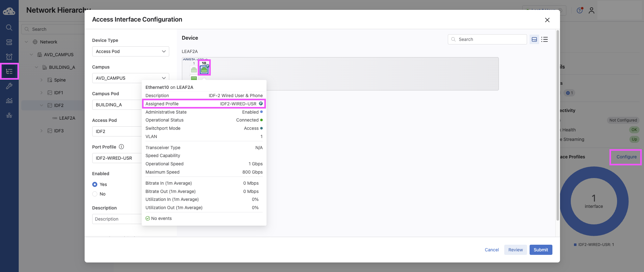644x272 pixels.
Task: Close the Access Interface Configuration dialog
Action: click(547, 20)
